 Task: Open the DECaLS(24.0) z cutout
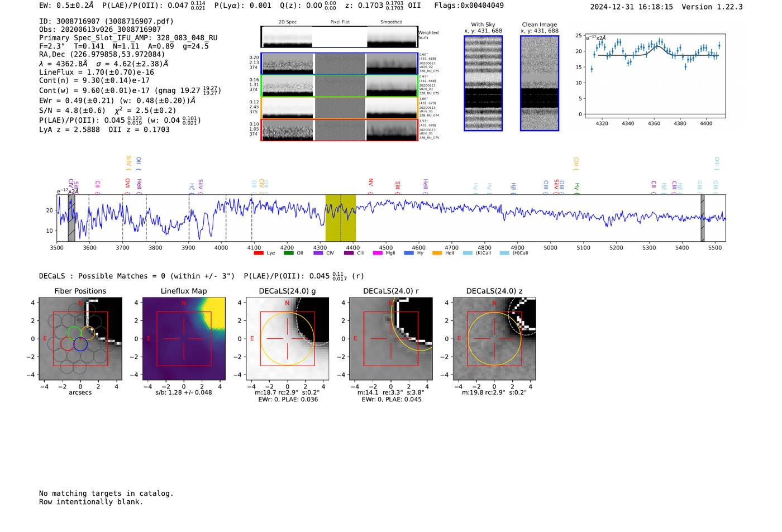click(494, 339)
